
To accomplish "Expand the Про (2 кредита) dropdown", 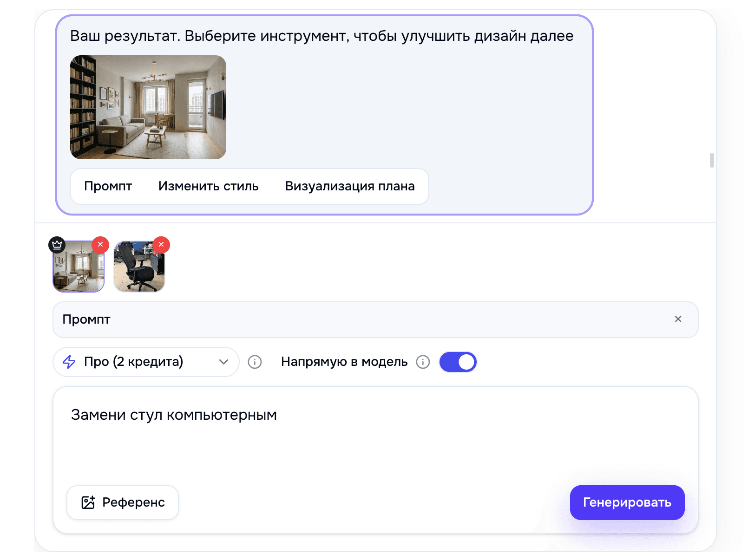I will pos(146,362).
